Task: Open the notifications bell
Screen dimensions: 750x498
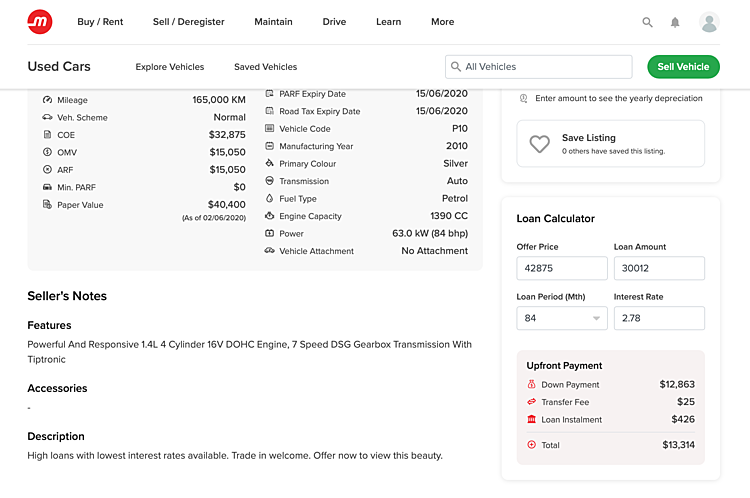Action: coord(675,22)
